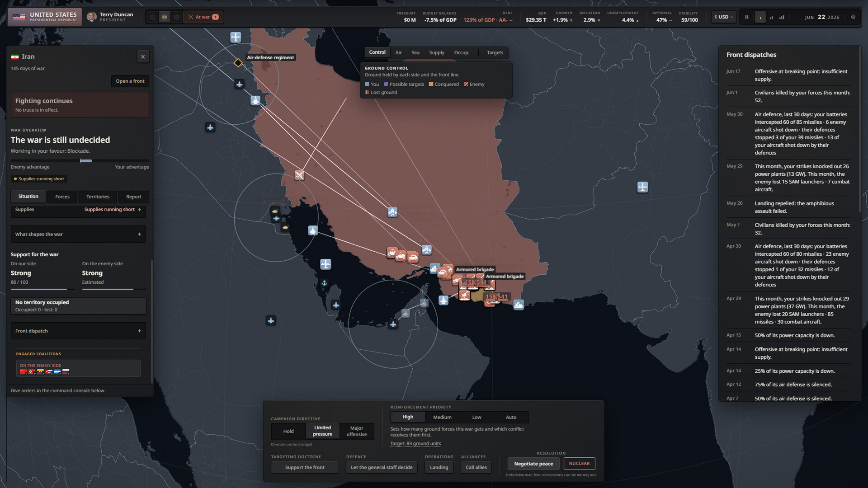Image resolution: width=868 pixels, height=488 pixels.
Task: Open the settings gear icon
Action: tap(853, 17)
